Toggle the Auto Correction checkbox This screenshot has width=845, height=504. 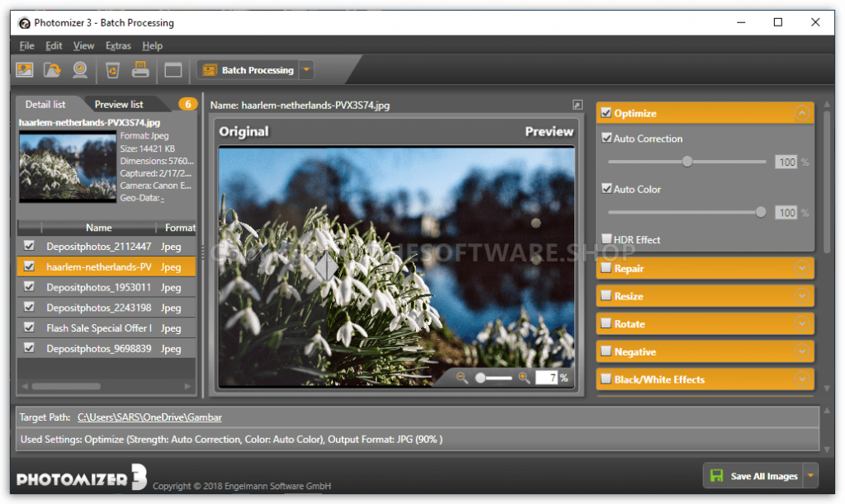pos(607,138)
